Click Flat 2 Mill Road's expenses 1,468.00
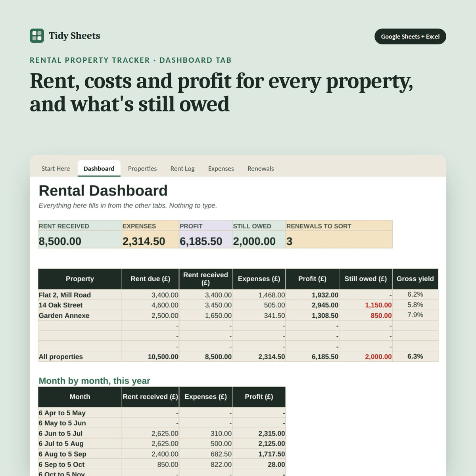476x476 pixels. point(272,295)
